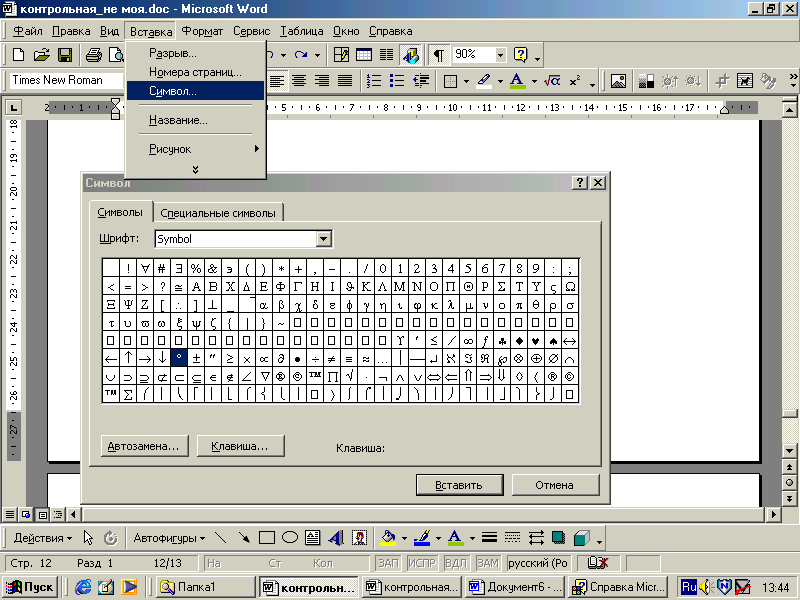Image resolution: width=800 pixels, height=600 pixels.
Task: Insert picture from toolbar
Action: point(618,81)
